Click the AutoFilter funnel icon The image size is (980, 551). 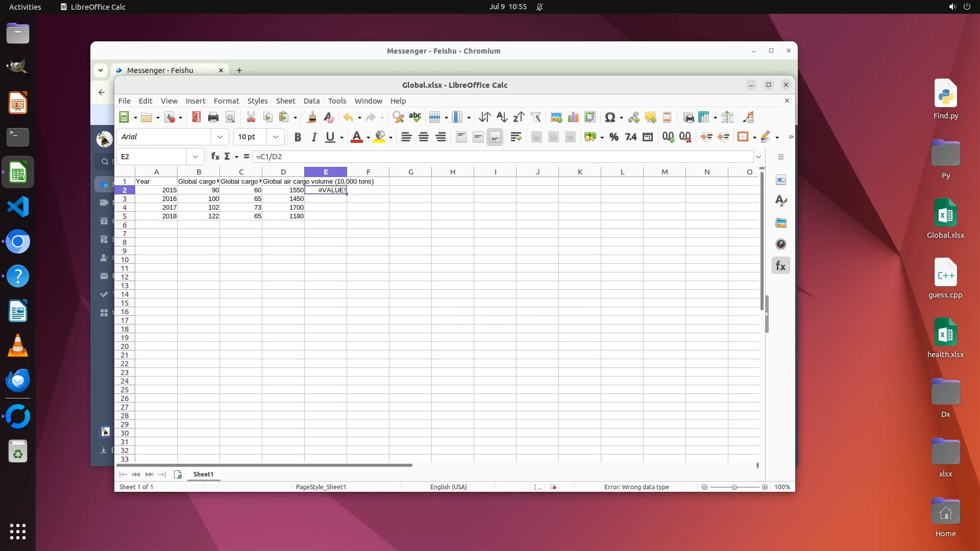(x=535, y=117)
